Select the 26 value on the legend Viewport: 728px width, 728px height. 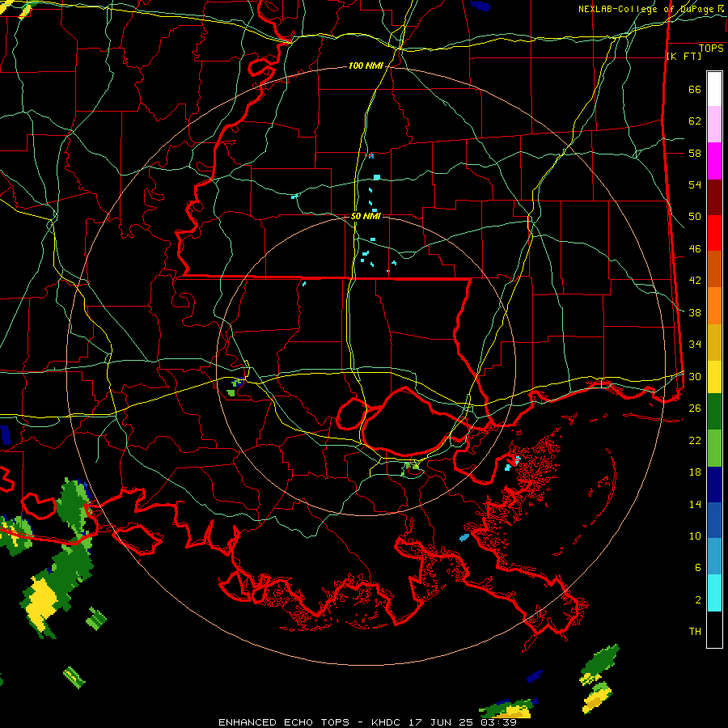tap(695, 408)
